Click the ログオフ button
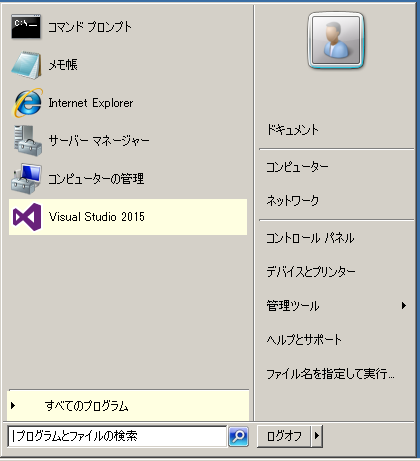 click(284, 436)
